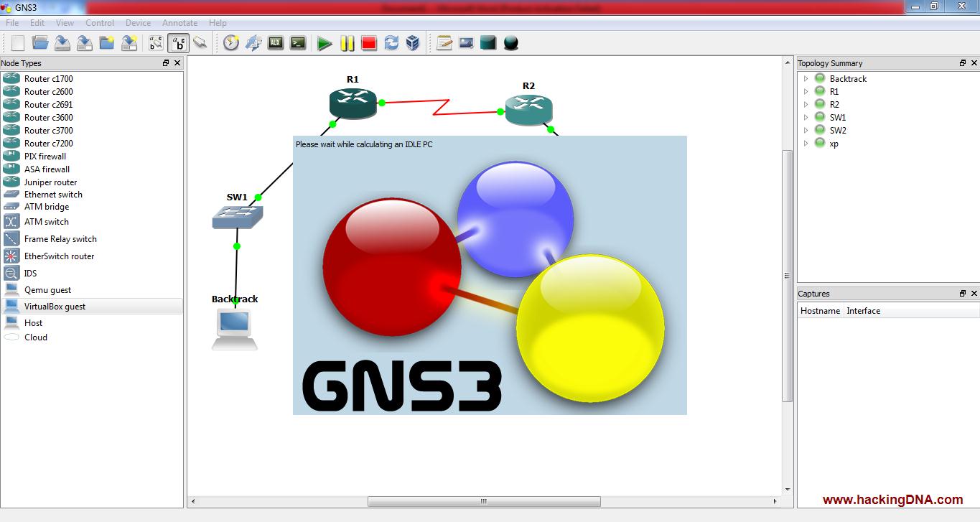Click the R1 router on canvas
The width and height of the screenshot is (980, 522).
[353, 103]
